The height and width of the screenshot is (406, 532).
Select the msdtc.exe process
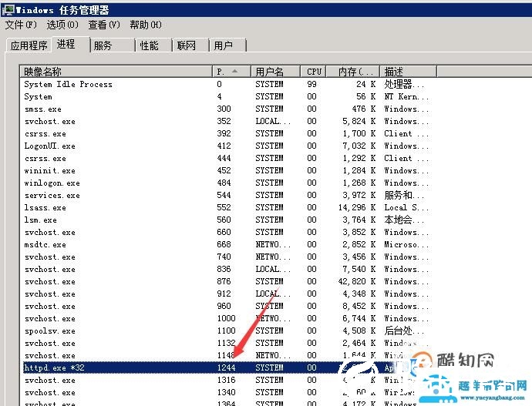click(227, 244)
